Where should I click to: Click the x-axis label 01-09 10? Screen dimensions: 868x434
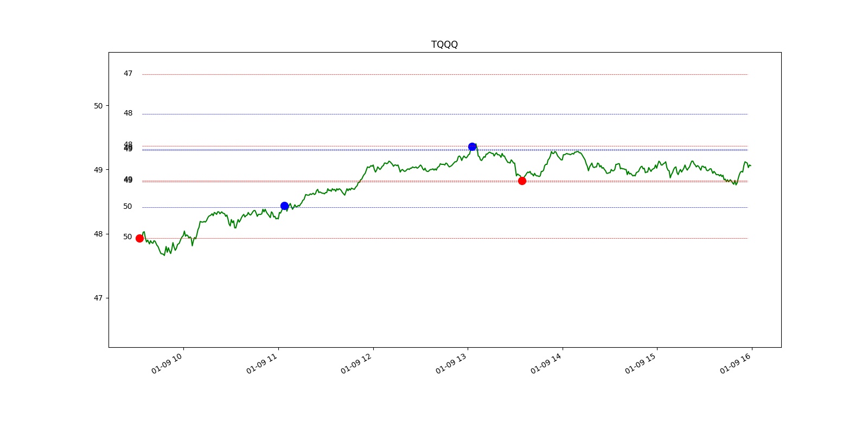coord(167,363)
